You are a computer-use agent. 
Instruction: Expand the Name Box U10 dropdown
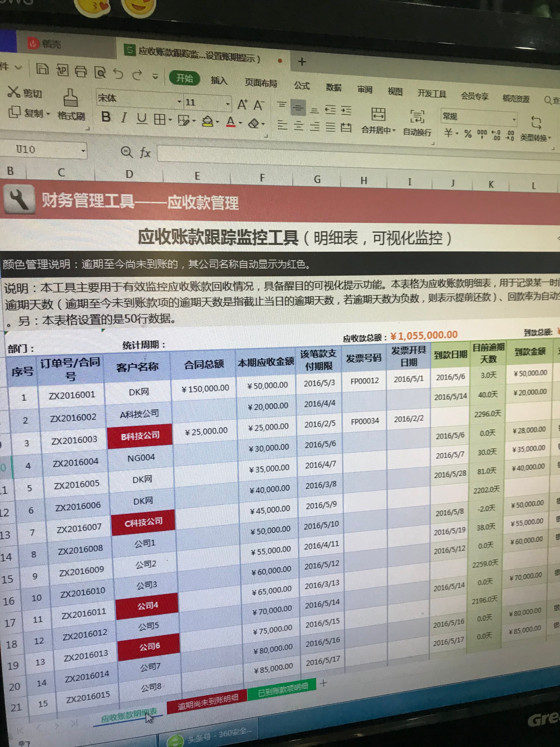83,151
